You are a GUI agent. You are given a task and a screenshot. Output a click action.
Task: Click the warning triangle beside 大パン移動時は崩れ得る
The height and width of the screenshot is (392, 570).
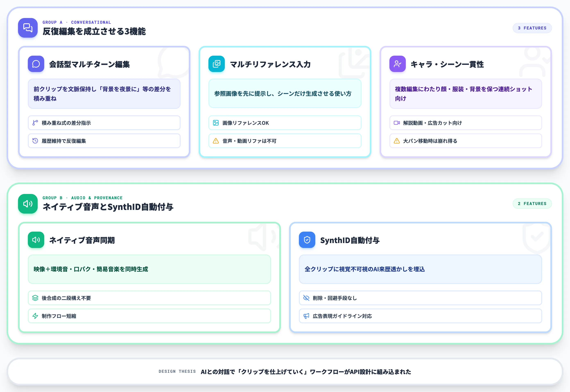397,141
